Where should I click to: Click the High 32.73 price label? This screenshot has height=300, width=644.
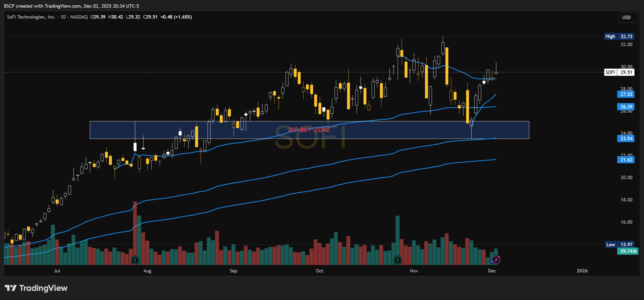pos(619,37)
